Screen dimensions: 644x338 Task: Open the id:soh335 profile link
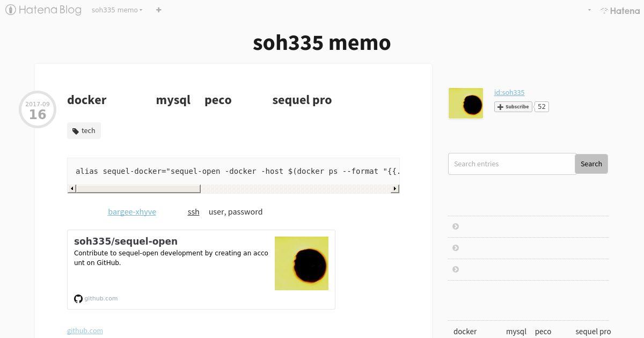pyautogui.click(x=509, y=92)
